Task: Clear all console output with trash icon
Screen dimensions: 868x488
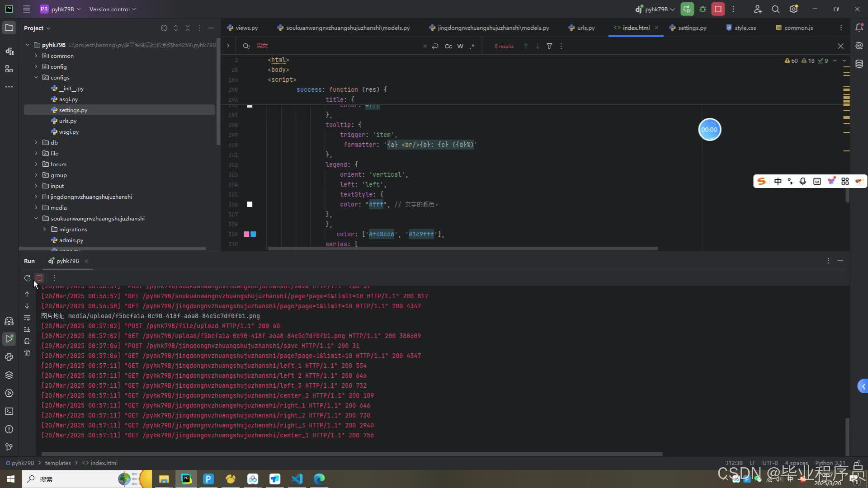Action: click(27, 353)
